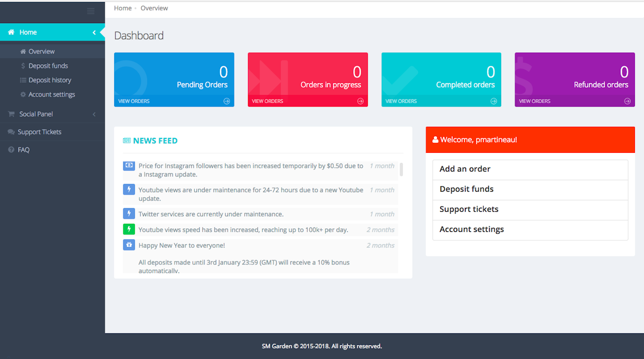Click the Social Panel cart icon

pyautogui.click(x=11, y=114)
